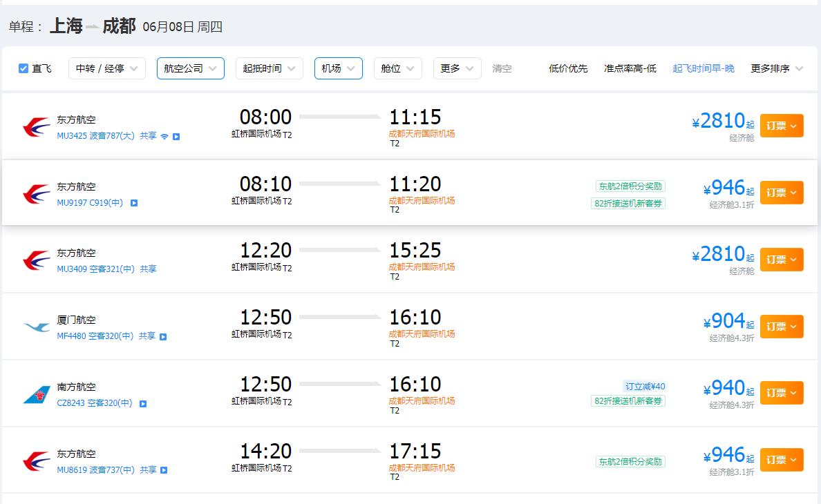Screen dimensions: 821x504
Task: Sort results by 准点率高-低
Action: click(x=630, y=68)
